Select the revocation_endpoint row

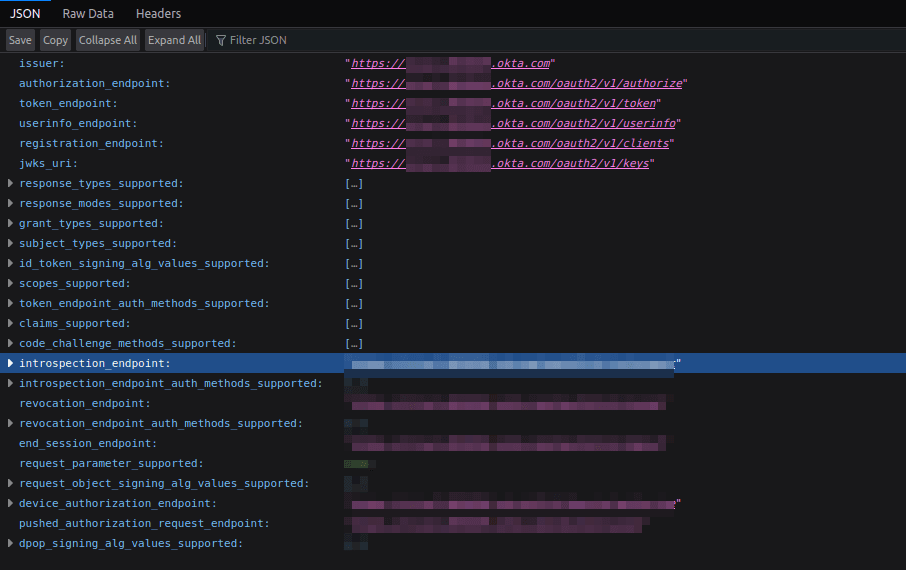84,404
